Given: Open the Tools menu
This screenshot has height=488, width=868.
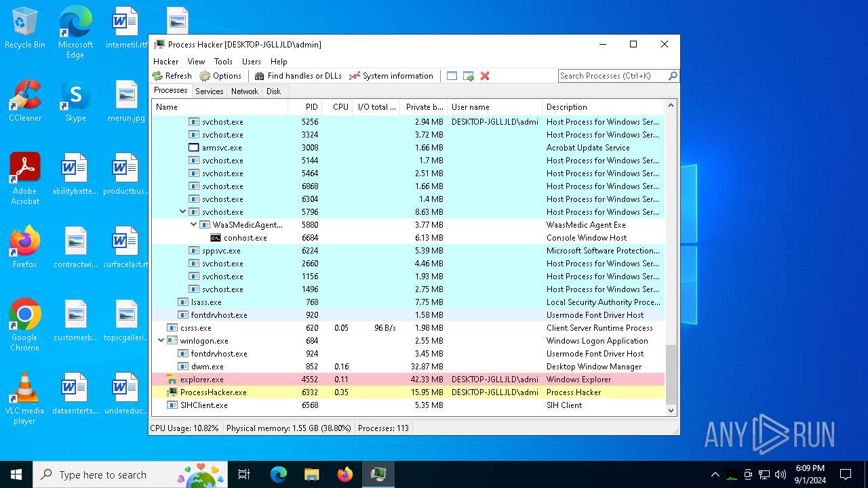Looking at the screenshot, I should tap(223, 61).
